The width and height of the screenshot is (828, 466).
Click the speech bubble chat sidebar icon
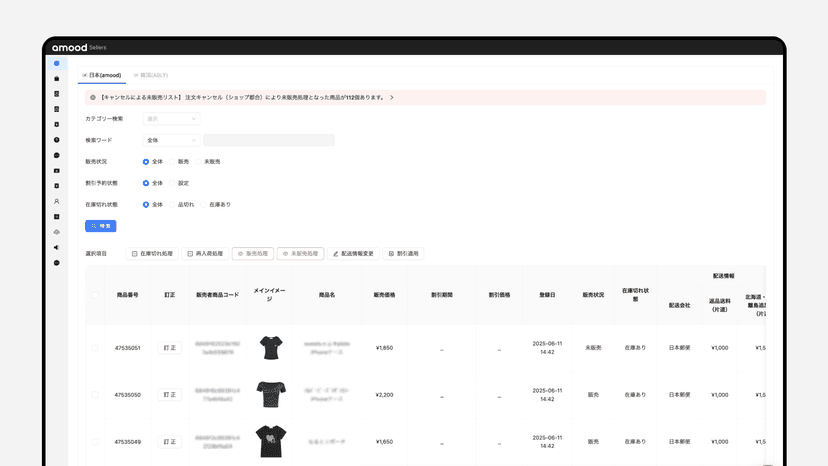tap(57, 155)
